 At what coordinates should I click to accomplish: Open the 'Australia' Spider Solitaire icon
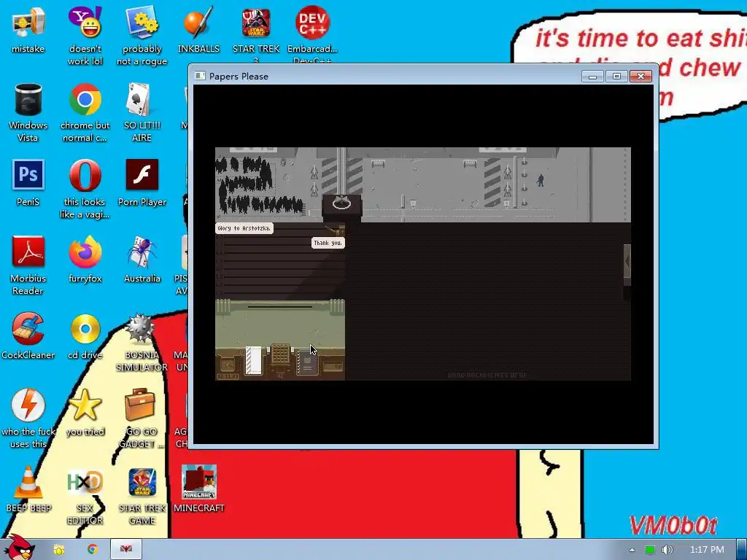pos(142,252)
